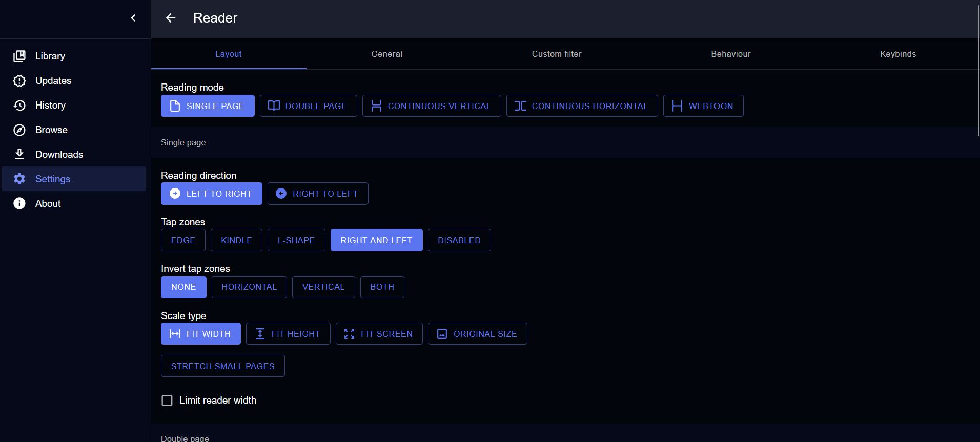
Task: Choose Fit Height scale type
Action: [288, 334]
